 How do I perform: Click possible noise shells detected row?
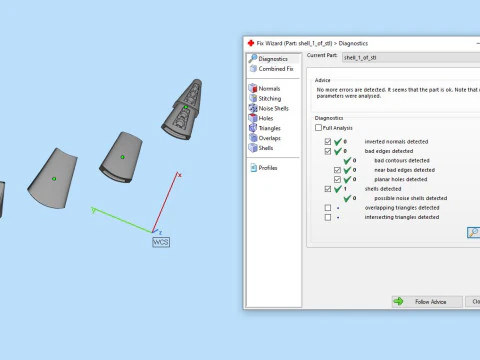coord(395,198)
